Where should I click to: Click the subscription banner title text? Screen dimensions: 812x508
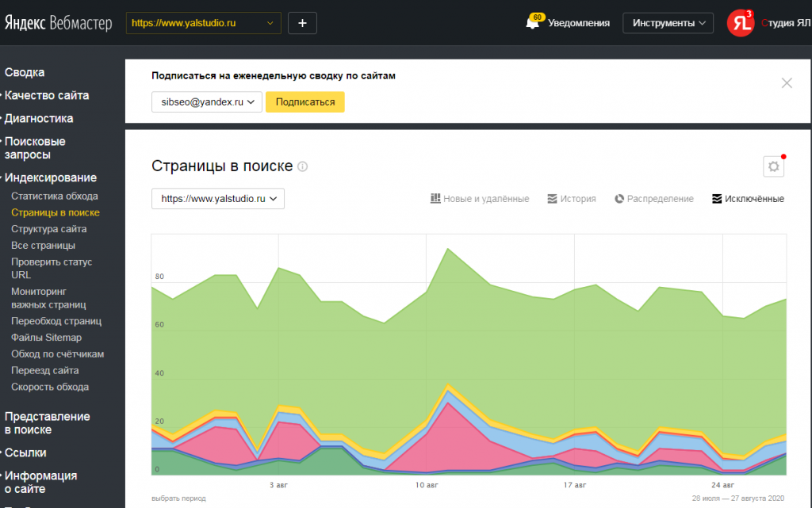tap(274, 75)
